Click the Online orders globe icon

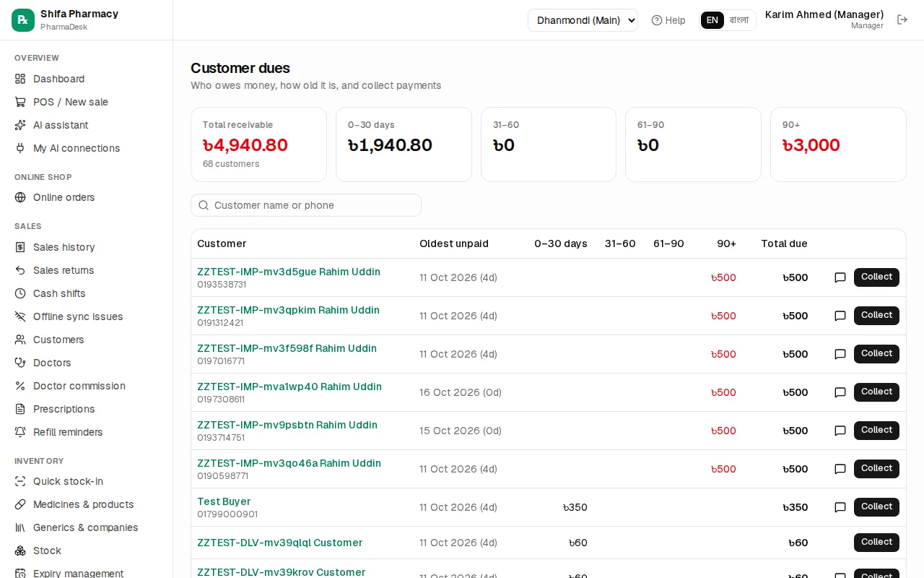[20, 197]
